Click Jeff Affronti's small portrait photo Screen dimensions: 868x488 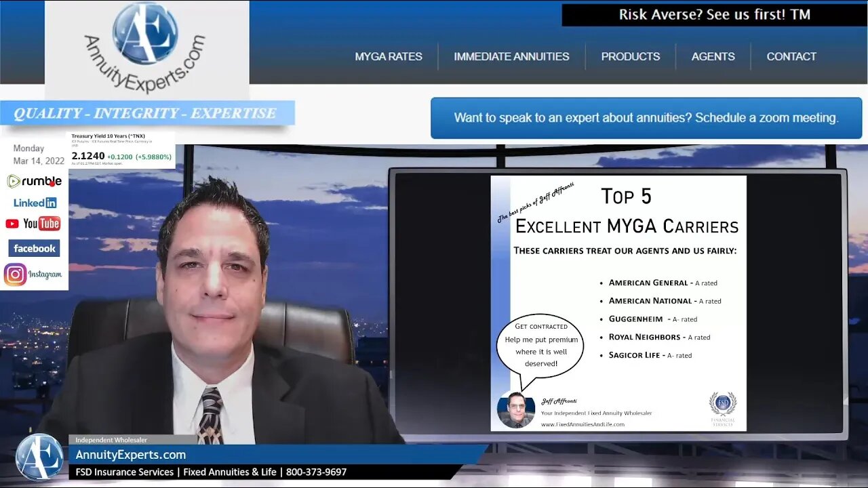[x=516, y=410]
